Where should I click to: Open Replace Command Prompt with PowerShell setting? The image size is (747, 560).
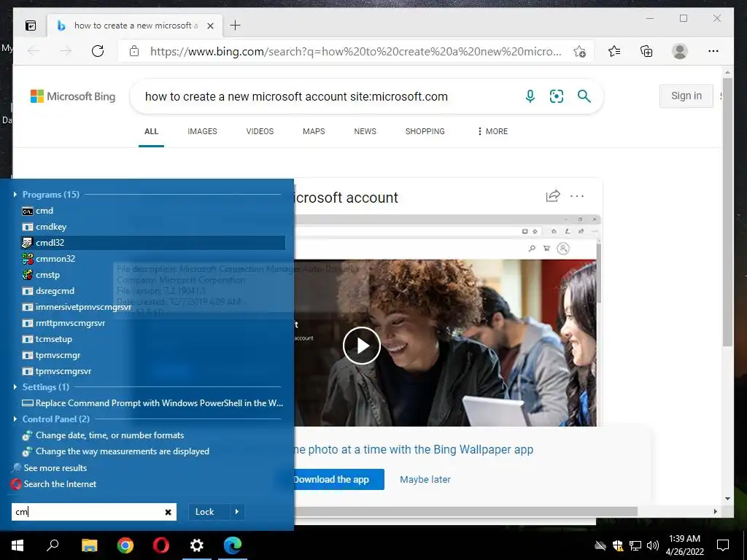152,402
